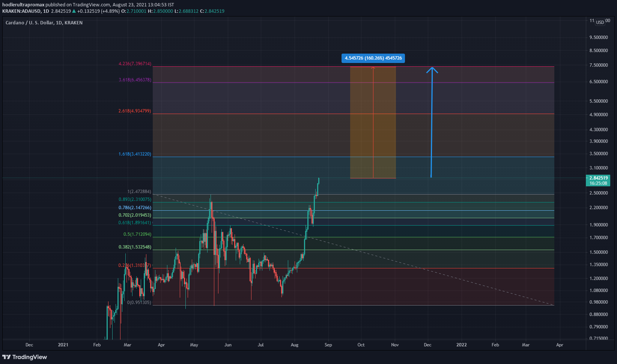
Task: Click the 3.618(6.456378) Fibonacci level label
Action: 135,80
